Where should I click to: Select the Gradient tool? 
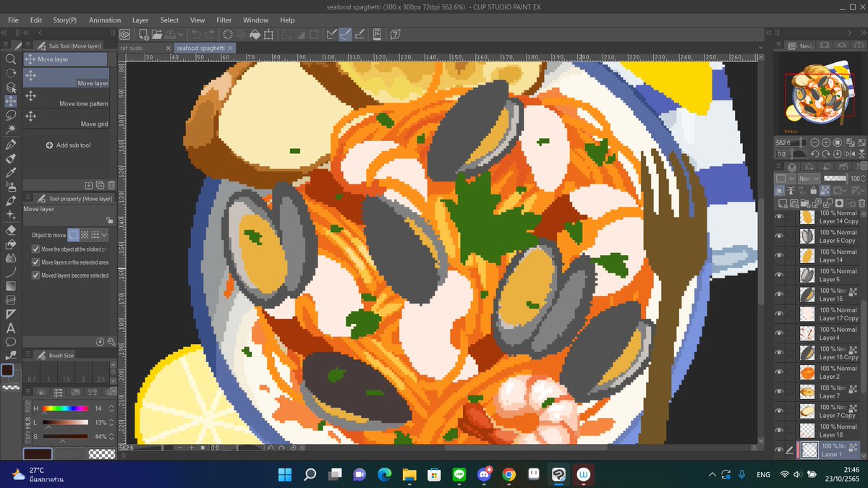pyautogui.click(x=11, y=286)
